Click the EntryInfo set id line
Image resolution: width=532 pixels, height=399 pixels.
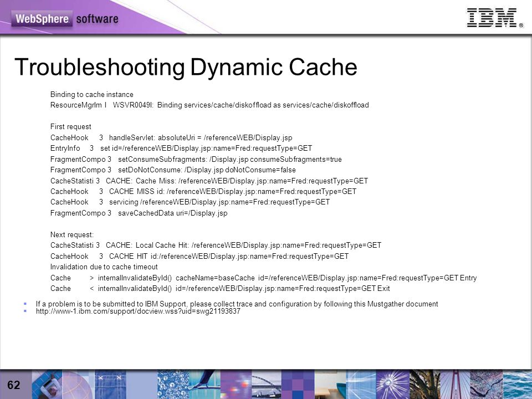[x=181, y=149]
